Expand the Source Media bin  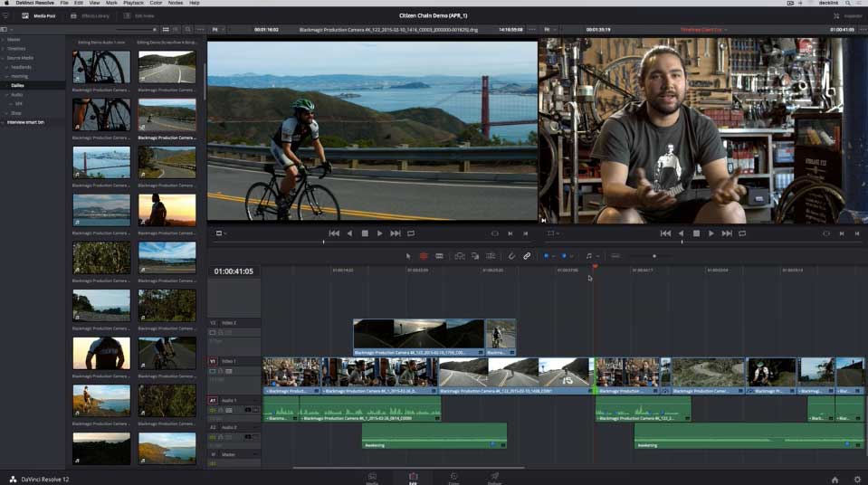pyautogui.click(x=3, y=58)
